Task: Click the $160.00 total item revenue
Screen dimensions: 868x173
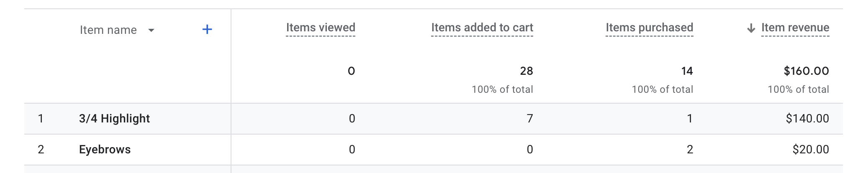Action: 806,71
